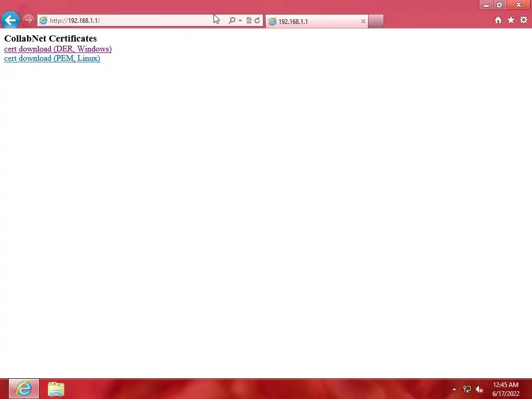Refresh the page with the reload icon
The width and height of the screenshot is (532, 399).
coord(257,20)
